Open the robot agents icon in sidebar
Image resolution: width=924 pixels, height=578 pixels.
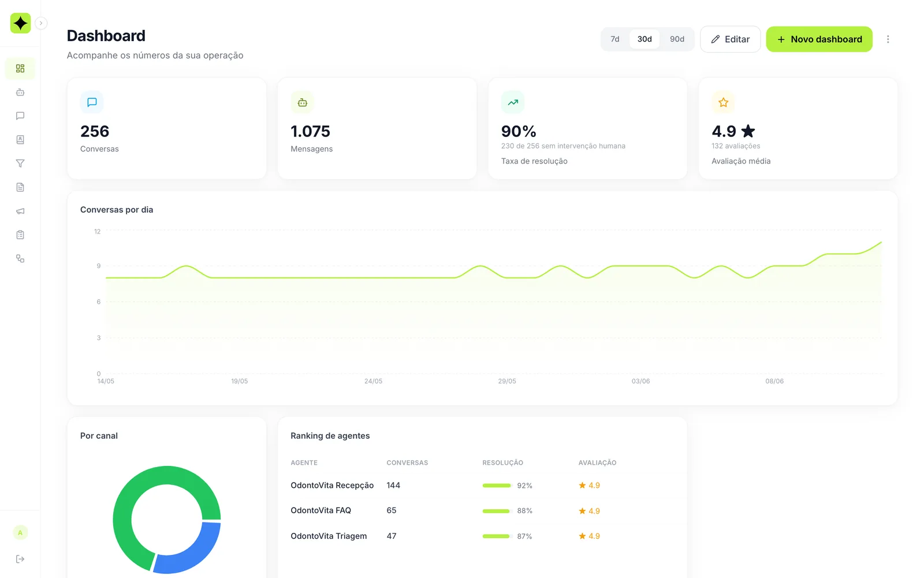click(x=20, y=92)
